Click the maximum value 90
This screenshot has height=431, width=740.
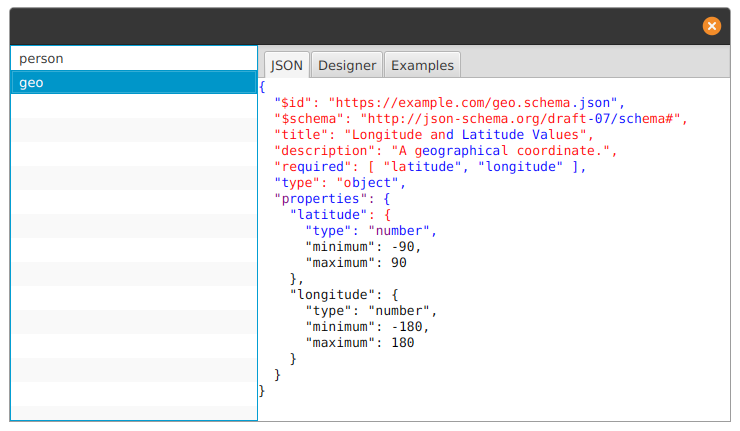point(399,263)
